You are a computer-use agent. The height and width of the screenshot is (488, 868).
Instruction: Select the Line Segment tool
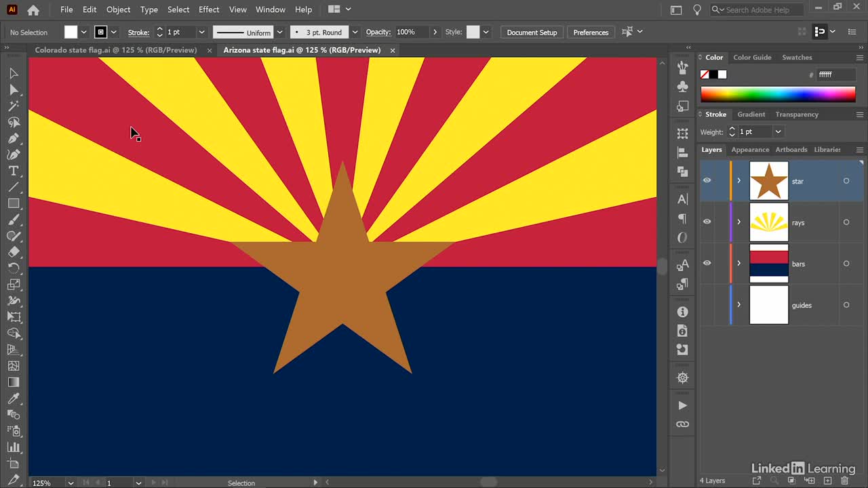[x=14, y=187]
